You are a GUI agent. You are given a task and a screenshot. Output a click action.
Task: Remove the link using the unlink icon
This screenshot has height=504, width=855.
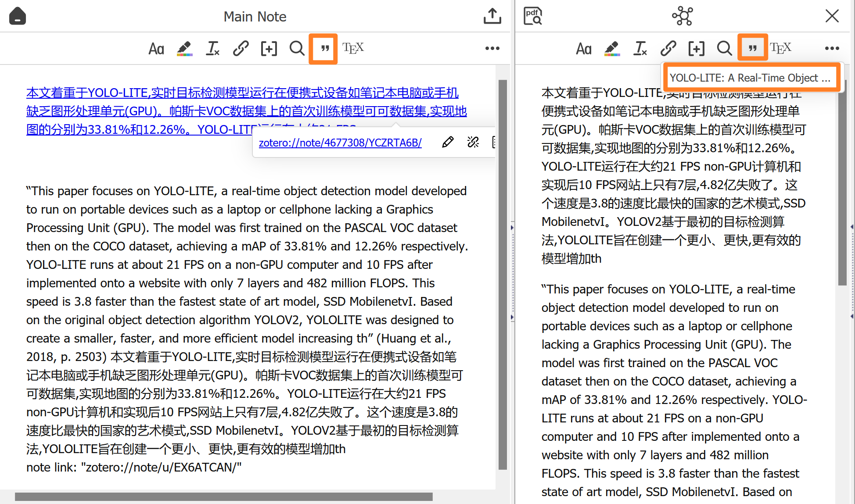coord(473,142)
